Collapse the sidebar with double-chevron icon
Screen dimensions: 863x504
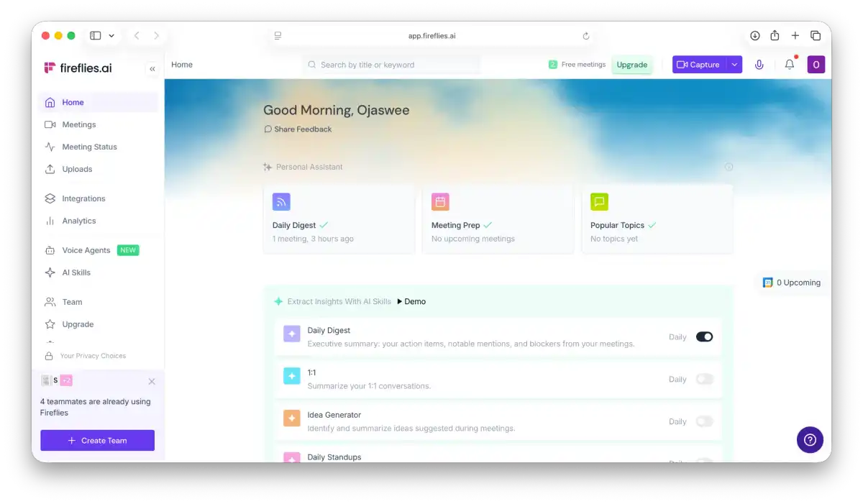coord(152,69)
